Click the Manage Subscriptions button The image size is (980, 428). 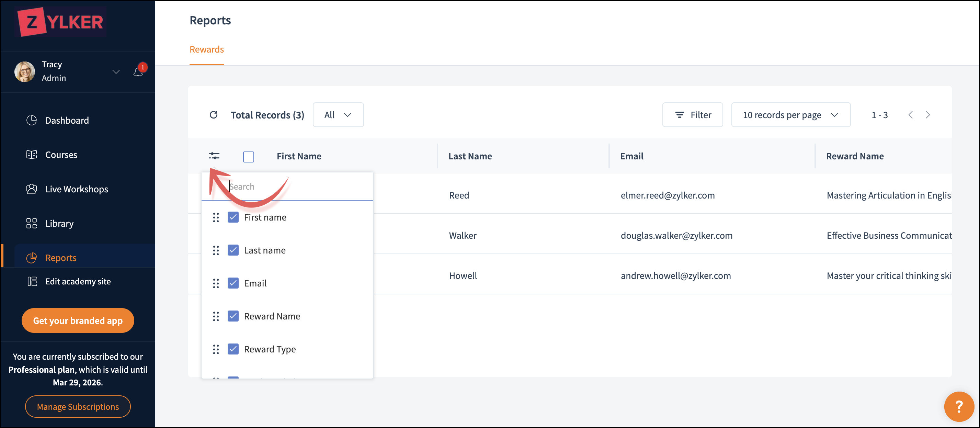click(78, 407)
